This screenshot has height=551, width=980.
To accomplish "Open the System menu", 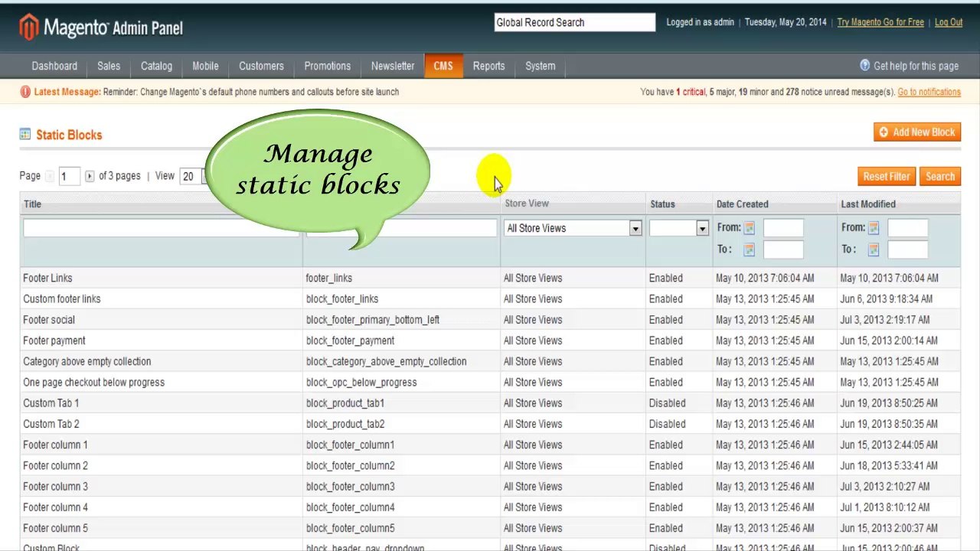I will tap(540, 66).
